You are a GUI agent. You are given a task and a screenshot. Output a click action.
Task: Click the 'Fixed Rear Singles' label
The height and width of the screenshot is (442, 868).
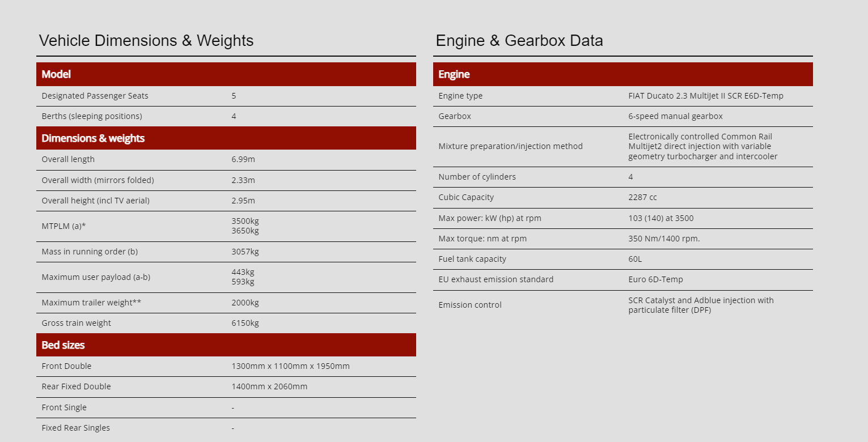click(75, 428)
